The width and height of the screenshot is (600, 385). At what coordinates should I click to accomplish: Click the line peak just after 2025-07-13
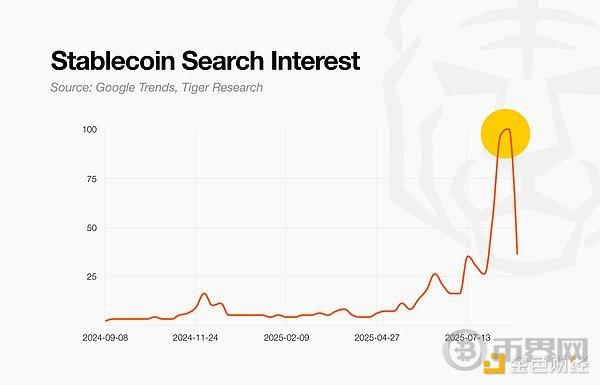tap(468, 256)
